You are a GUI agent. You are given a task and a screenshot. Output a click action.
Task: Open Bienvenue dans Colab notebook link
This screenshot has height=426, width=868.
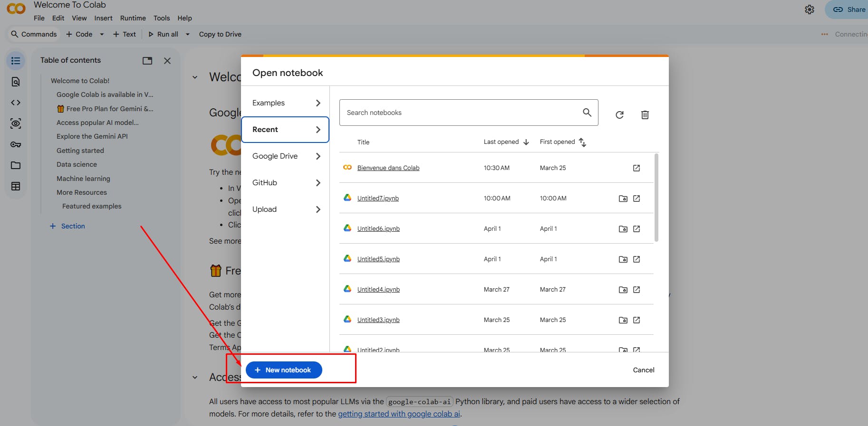click(388, 168)
